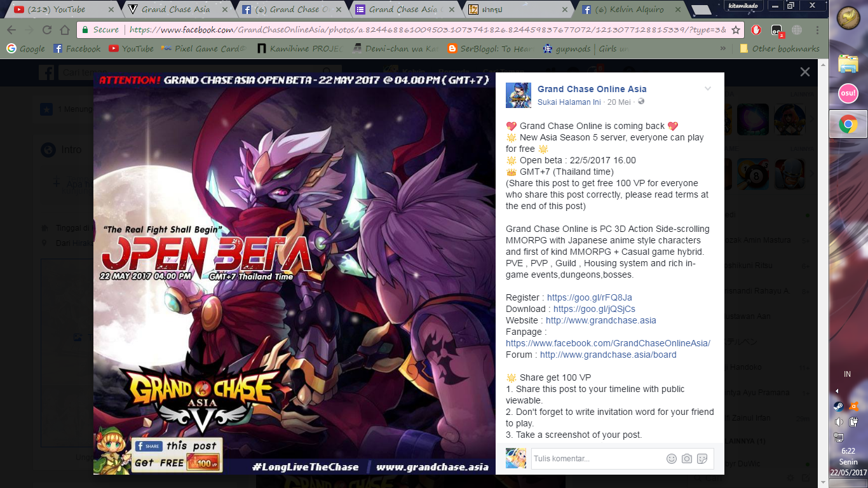Open the Other bookmarks folder

(780, 48)
